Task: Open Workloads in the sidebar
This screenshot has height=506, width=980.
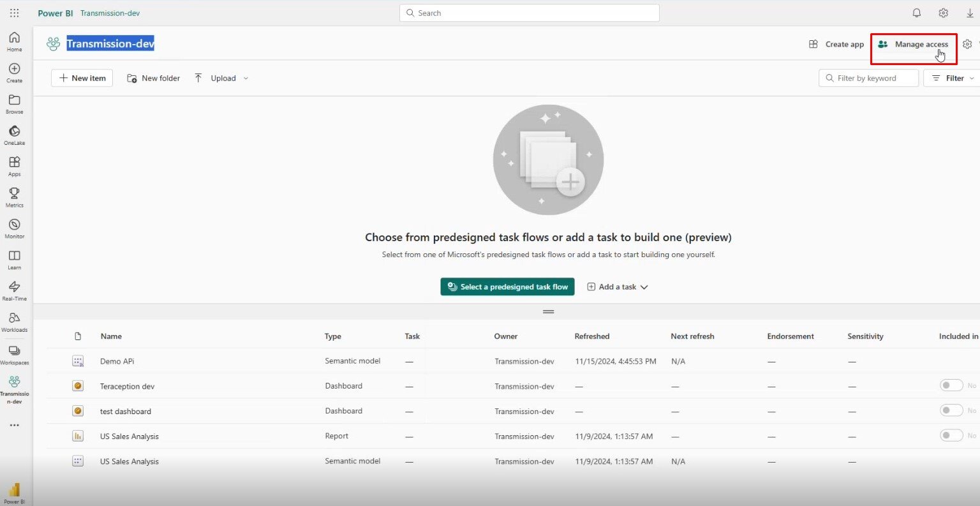Action: [14, 322]
